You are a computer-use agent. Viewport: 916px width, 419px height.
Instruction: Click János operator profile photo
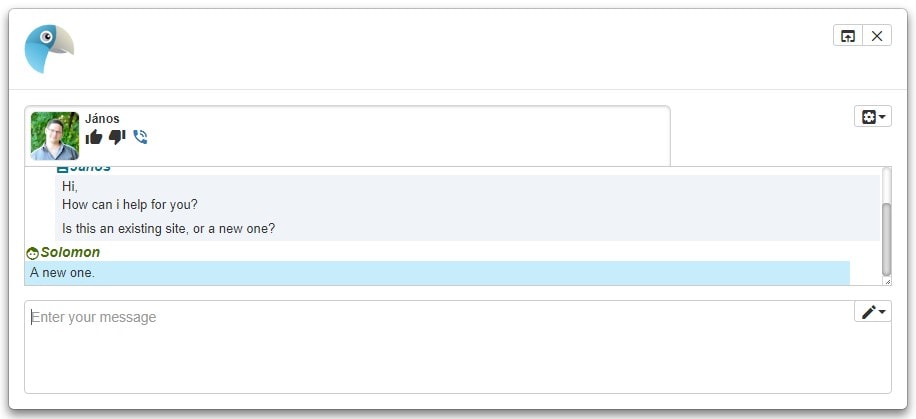click(x=54, y=136)
